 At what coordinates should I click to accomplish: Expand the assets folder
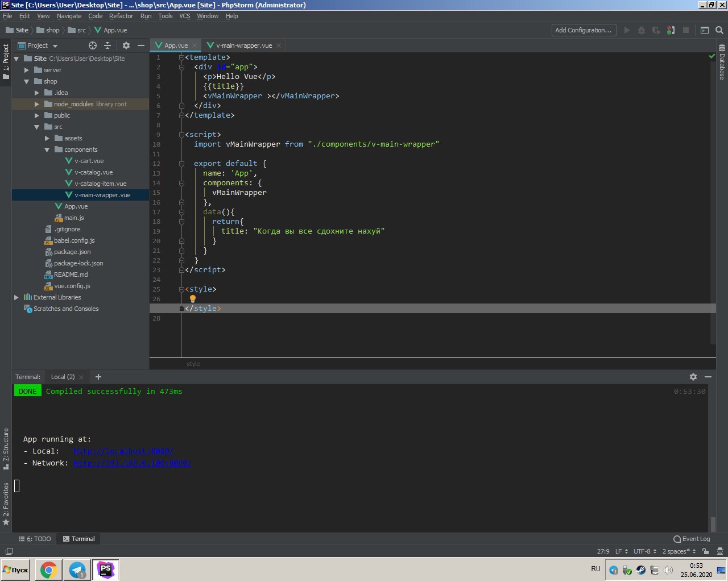(47, 138)
